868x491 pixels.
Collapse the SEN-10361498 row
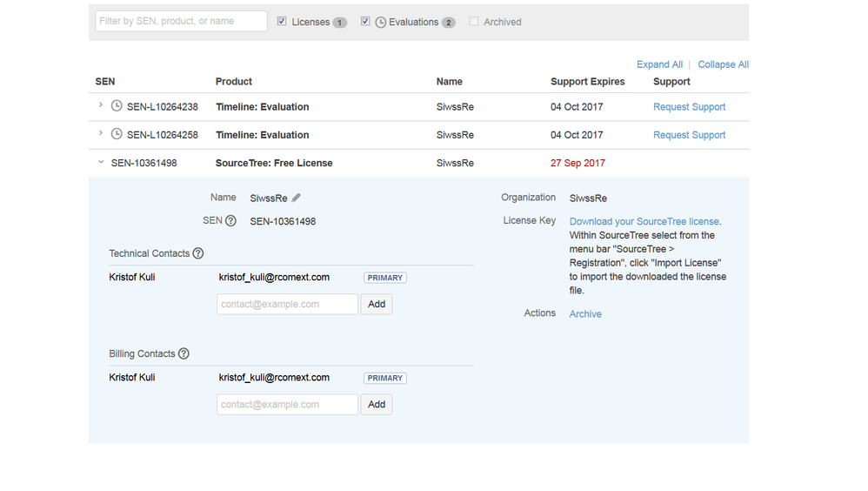click(x=101, y=162)
